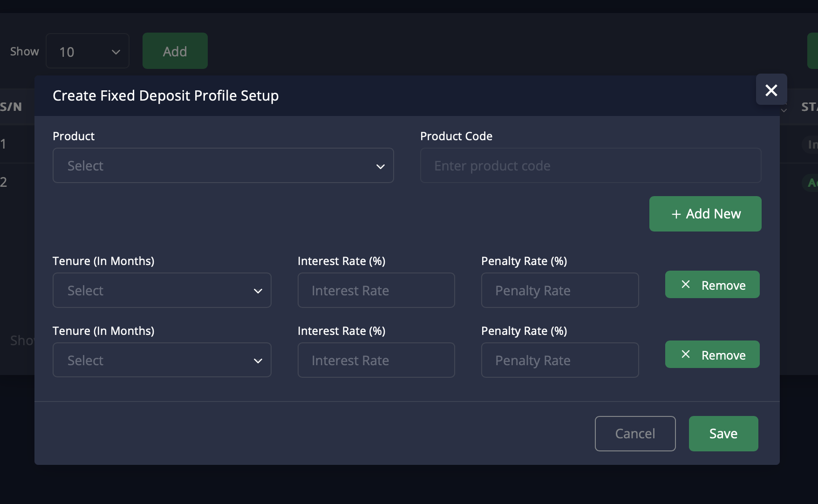Remove the first tenure row
This screenshot has width=818, height=504.
[723, 285]
